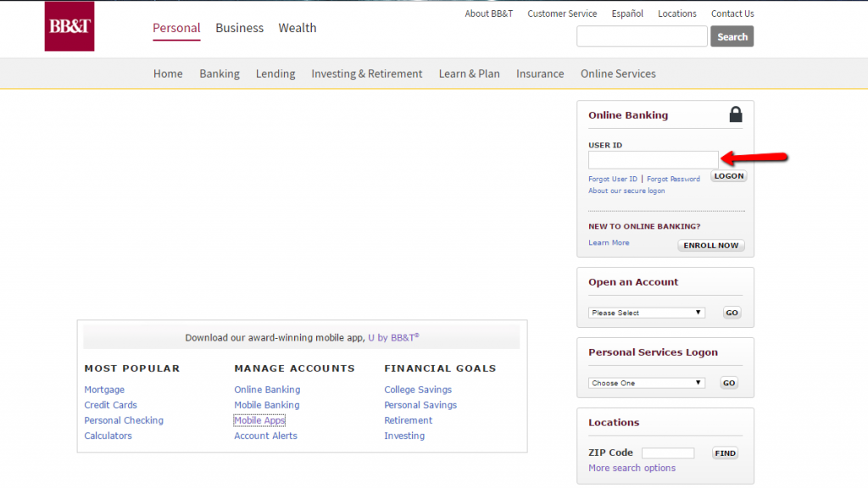Open More search options link
Image resolution: width=868 pixels, height=488 pixels.
(x=632, y=468)
